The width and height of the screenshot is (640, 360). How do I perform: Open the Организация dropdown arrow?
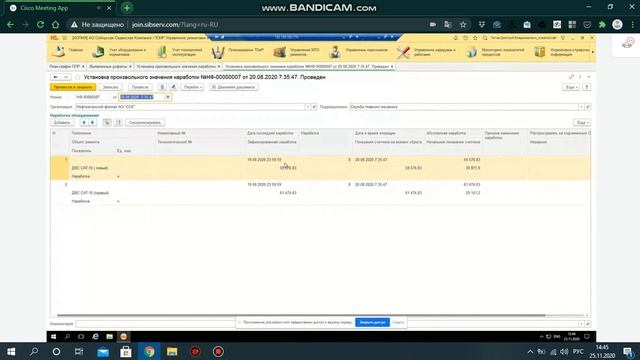tap(308, 107)
